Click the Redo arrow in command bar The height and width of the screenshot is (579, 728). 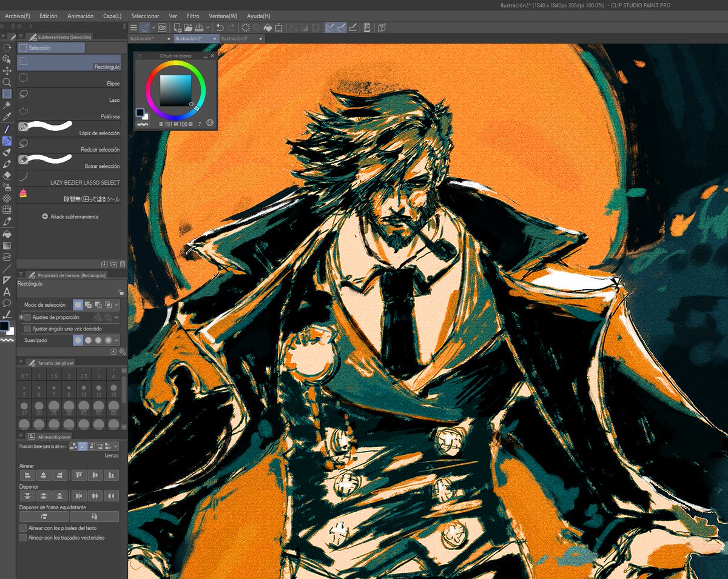(x=231, y=27)
